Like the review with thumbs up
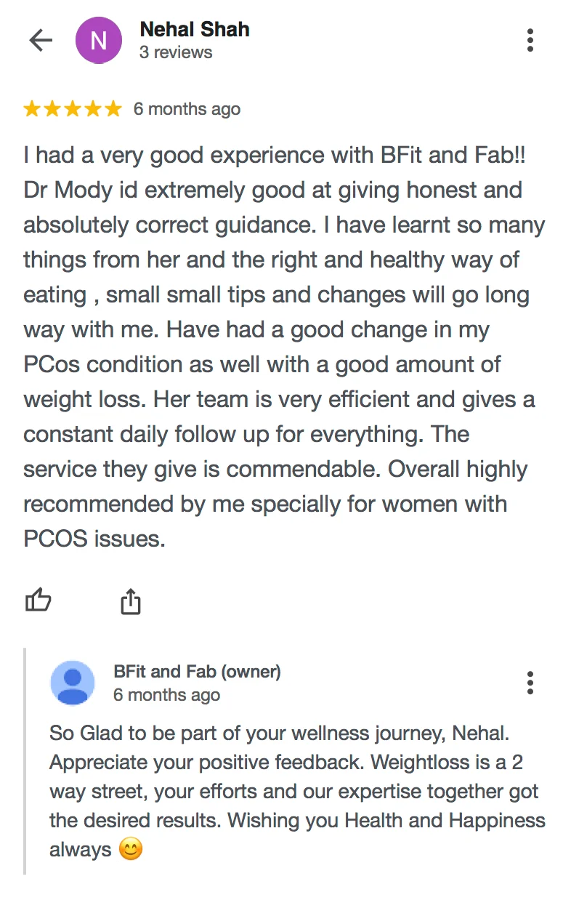571x924 pixels. tap(39, 600)
